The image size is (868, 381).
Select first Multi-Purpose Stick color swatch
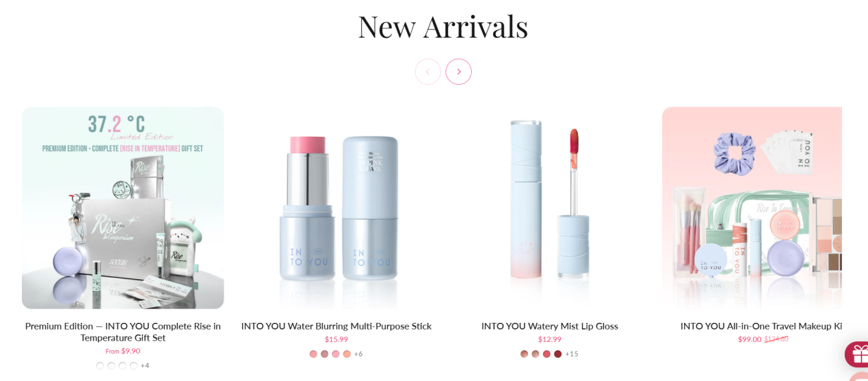pyautogui.click(x=313, y=354)
